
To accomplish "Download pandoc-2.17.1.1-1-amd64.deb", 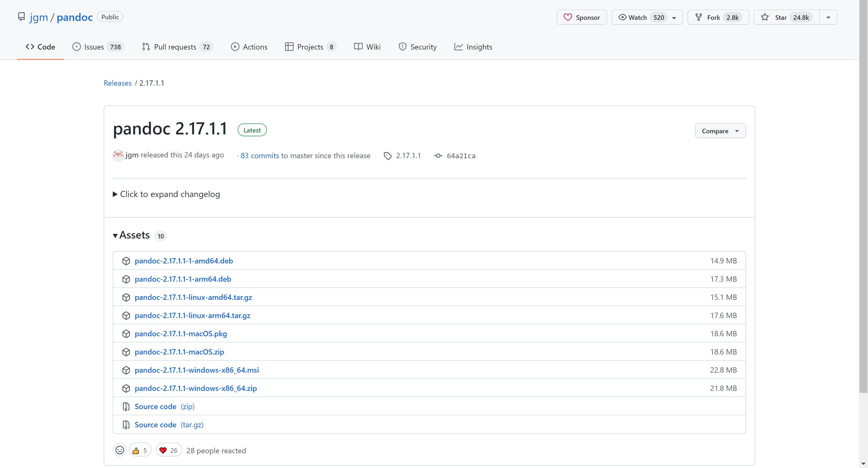I will click(184, 261).
